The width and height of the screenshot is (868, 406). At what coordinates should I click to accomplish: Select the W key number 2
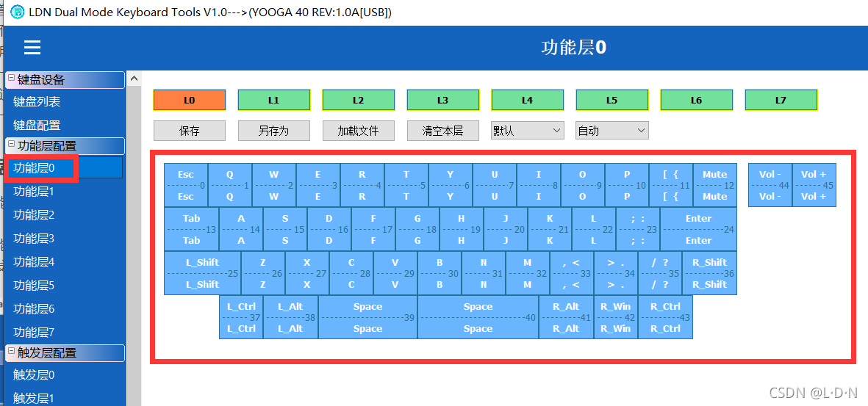click(274, 185)
